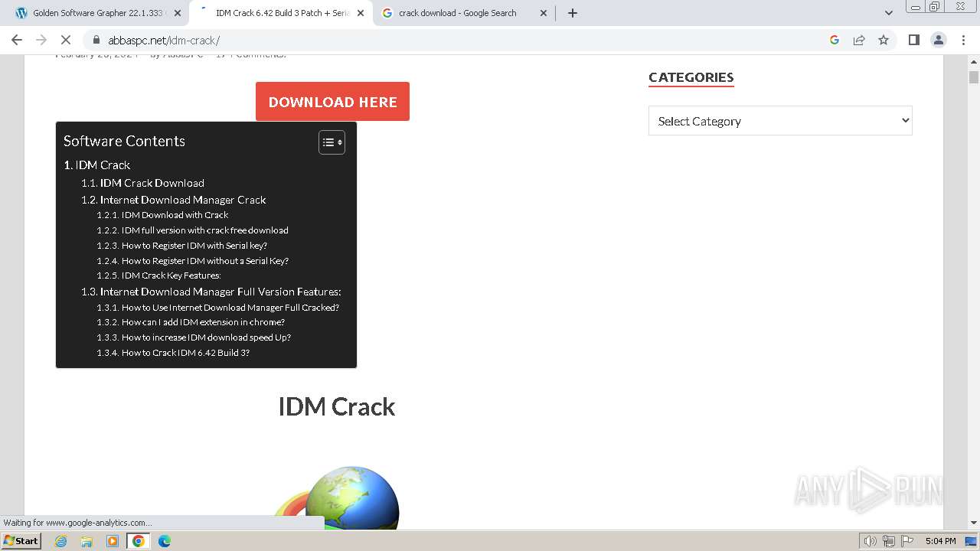Image resolution: width=980 pixels, height=551 pixels.
Task: Click the network tray icon
Action: click(x=889, y=541)
